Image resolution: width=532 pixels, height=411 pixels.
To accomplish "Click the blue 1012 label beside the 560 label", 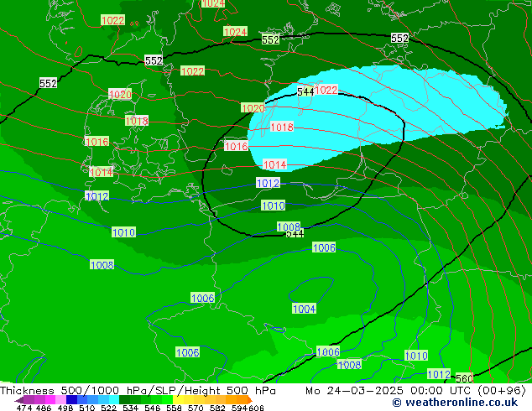I will click(439, 374).
